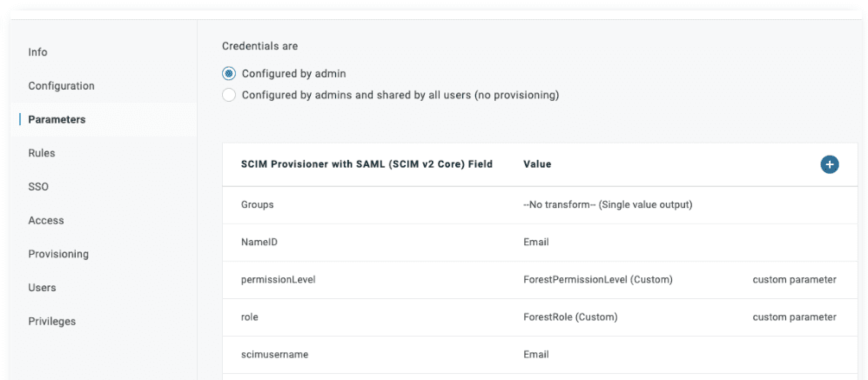Open the Provisioning tab

coord(58,254)
